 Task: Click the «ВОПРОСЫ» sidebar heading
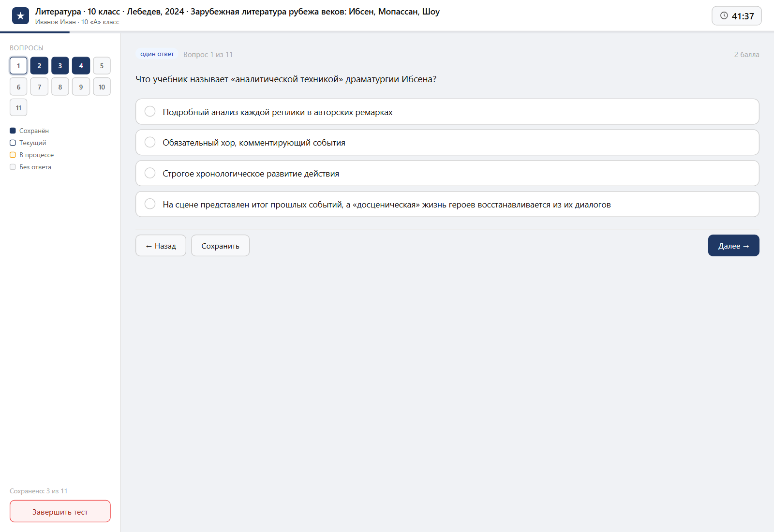point(27,48)
